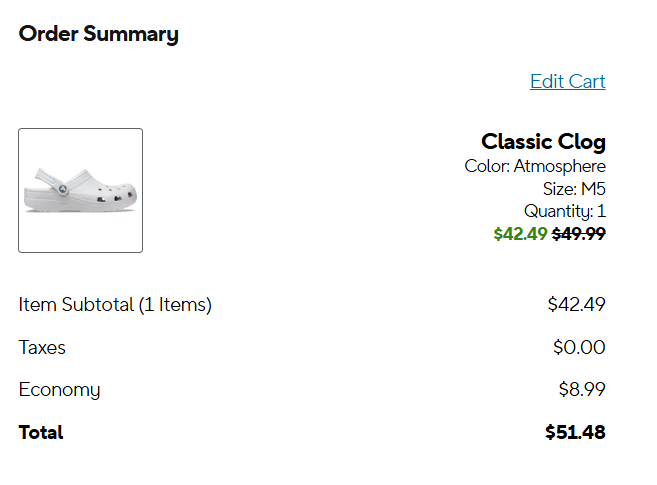
Task: Open the Classic Clog product thumbnail
Action: coord(80,190)
